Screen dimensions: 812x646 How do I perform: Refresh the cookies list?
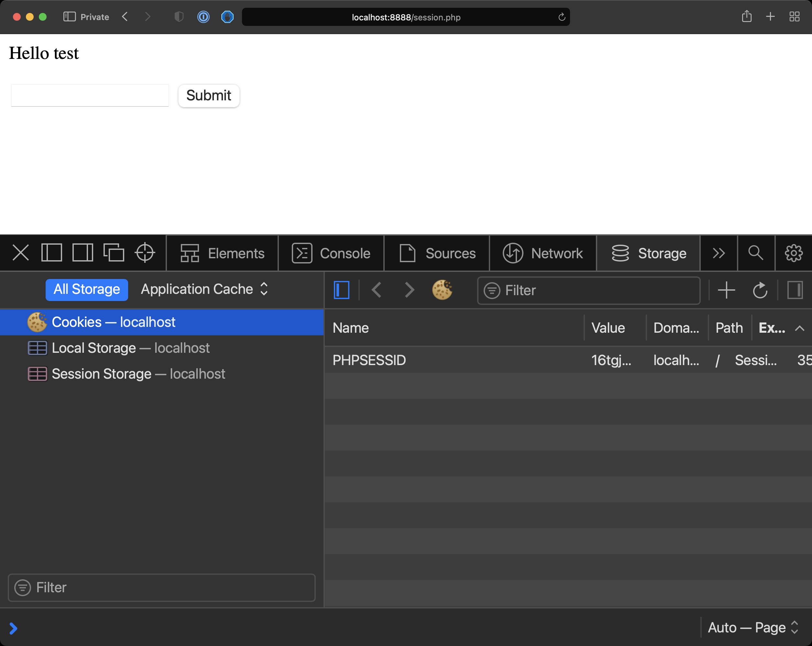(x=760, y=290)
